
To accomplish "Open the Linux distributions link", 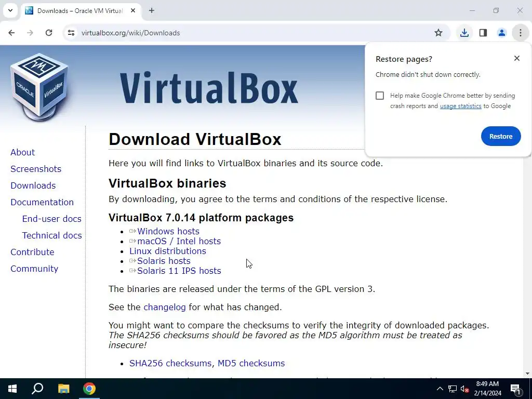I will tap(168, 251).
